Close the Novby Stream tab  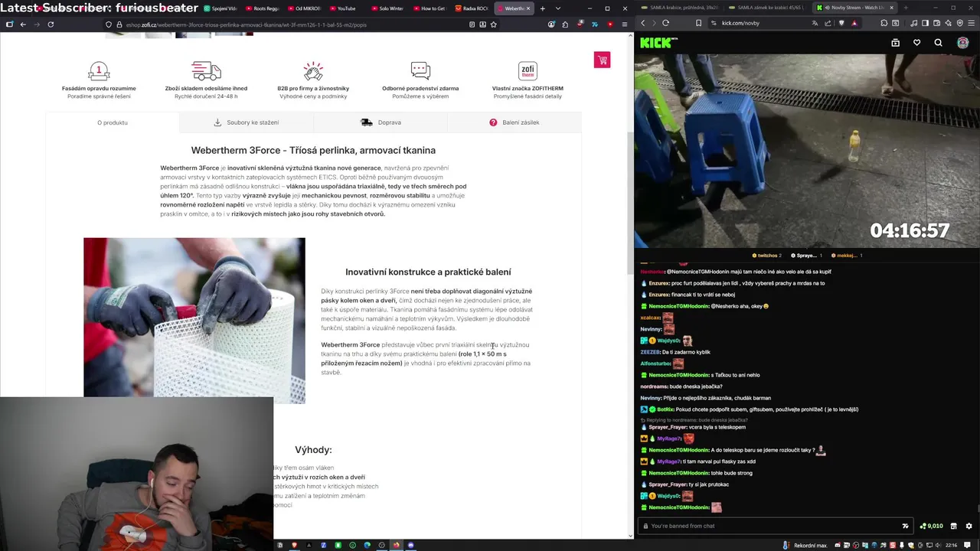[x=891, y=8]
